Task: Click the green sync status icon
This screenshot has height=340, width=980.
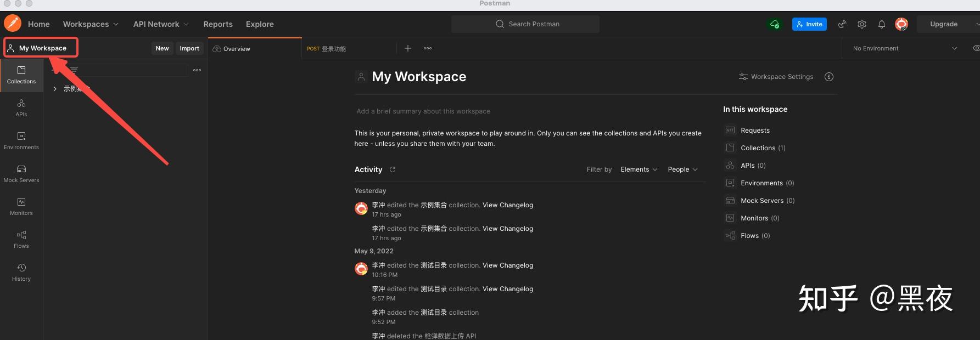Action: pyautogui.click(x=774, y=24)
